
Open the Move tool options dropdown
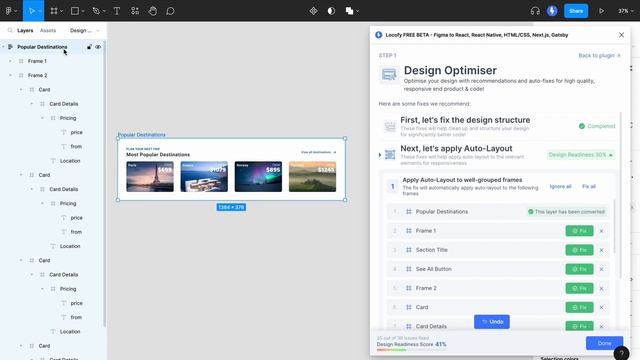click(40, 11)
